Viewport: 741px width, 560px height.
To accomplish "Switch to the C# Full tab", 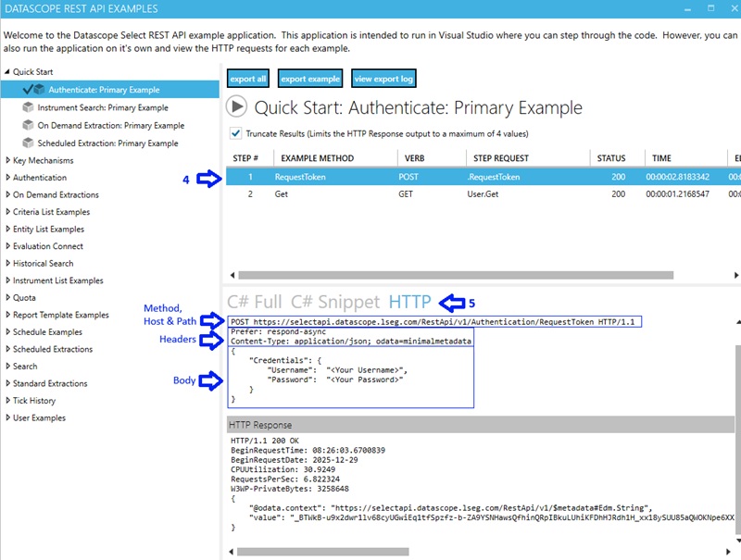I will (255, 302).
